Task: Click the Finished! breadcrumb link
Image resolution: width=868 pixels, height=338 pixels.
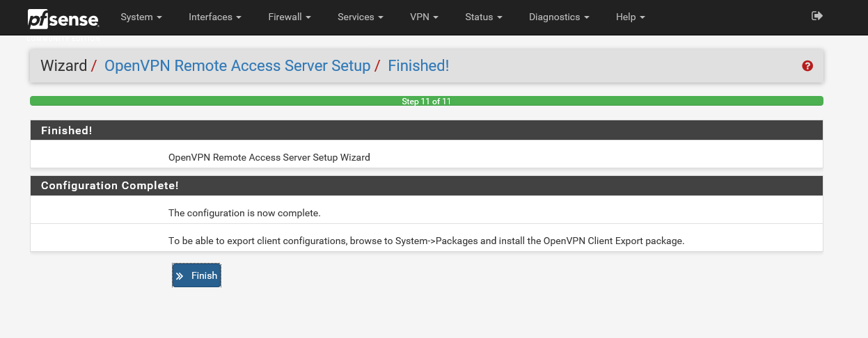Action: point(418,66)
